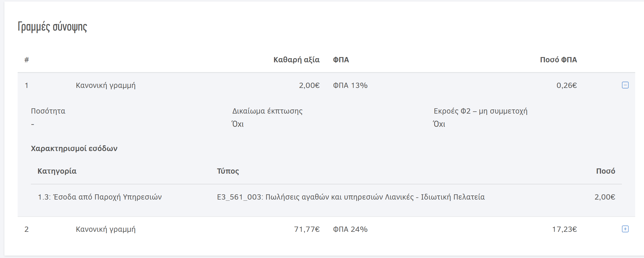Select the first 'Κανονική γραμμή' row
This screenshot has width=644, height=258.
coord(106,85)
